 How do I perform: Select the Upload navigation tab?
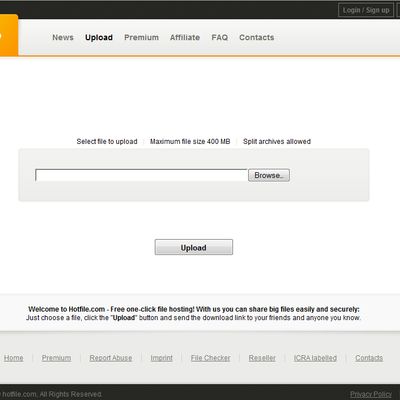(99, 38)
